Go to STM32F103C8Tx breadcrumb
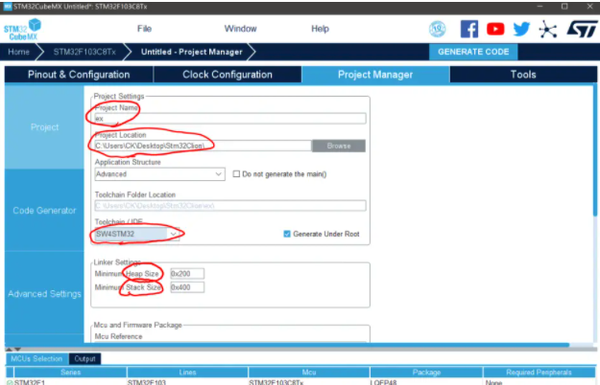 point(85,52)
